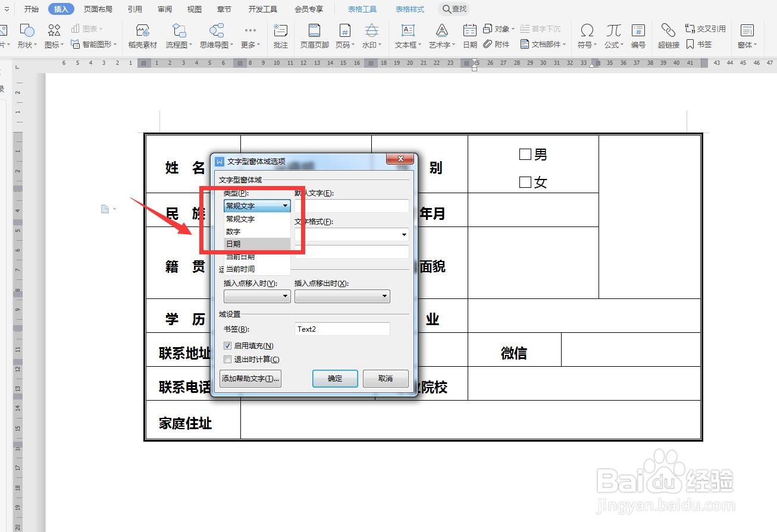Choose 当前时间 from the type list
Screen dimensions: 777x532
pos(257,269)
